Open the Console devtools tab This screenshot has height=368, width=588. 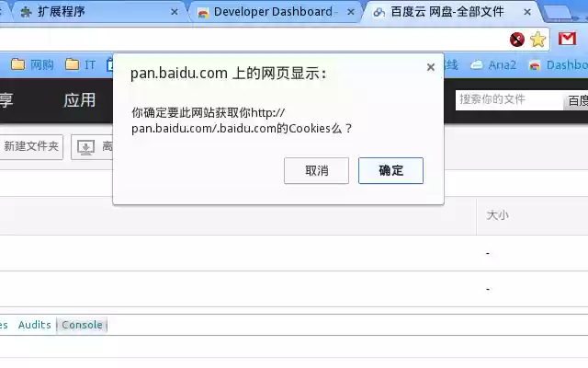(82, 325)
